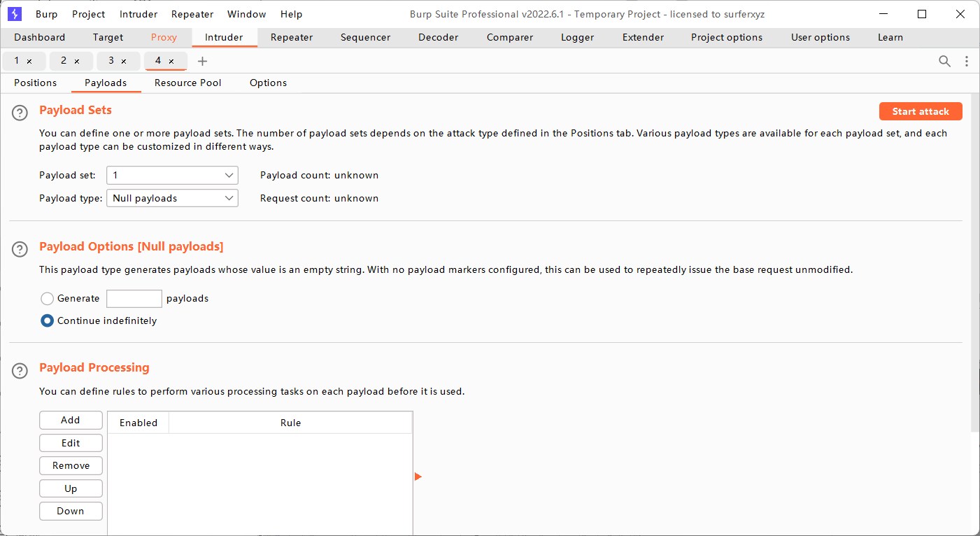
Task: Click the vertical scrollbar on the right
Action: pyautogui.click(x=975, y=262)
